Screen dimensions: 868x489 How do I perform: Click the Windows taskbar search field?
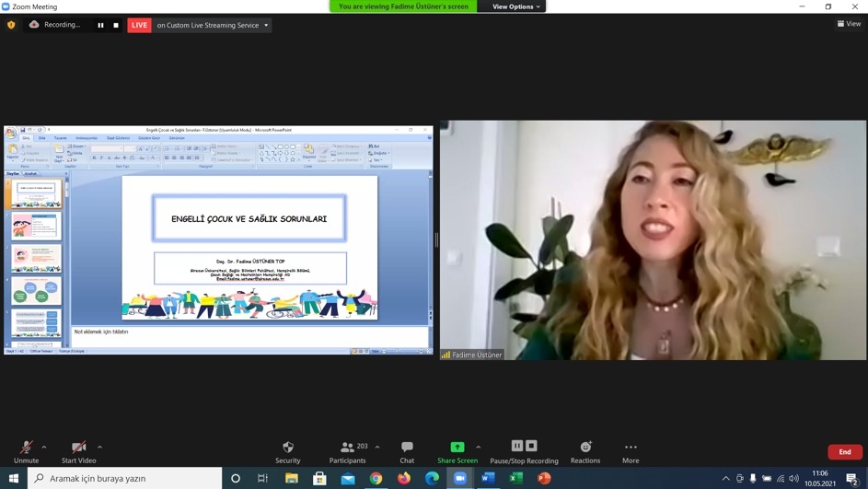[x=125, y=479]
